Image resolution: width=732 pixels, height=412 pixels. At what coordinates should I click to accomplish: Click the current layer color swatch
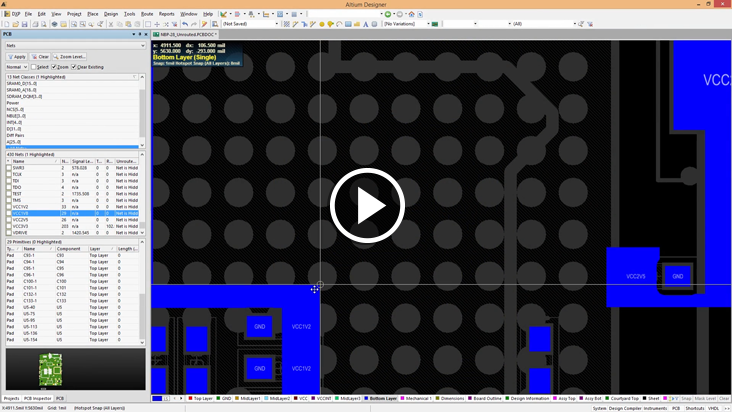158,398
